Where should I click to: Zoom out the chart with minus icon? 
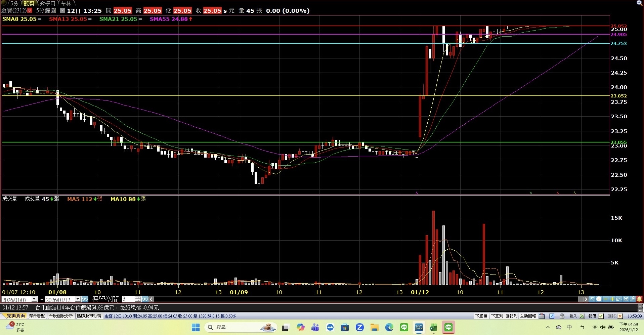coord(606,299)
